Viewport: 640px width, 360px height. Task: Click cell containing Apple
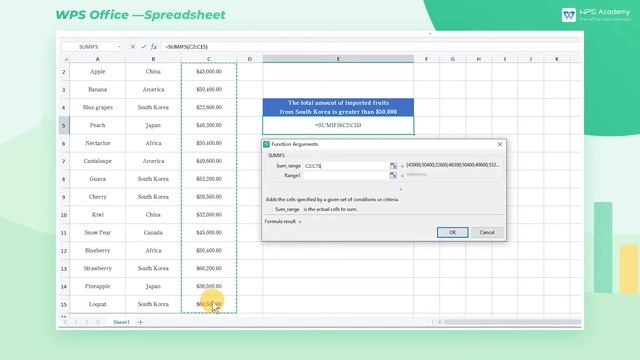(98, 71)
